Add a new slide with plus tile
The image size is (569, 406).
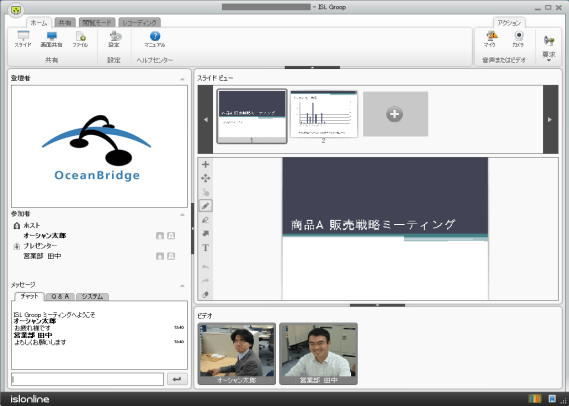pos(395,114)
